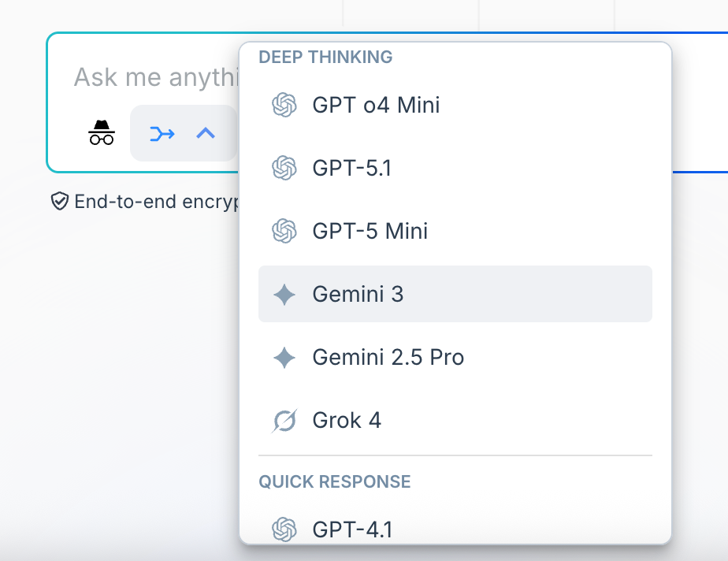This screenshot has height=561, width=728.
Task: Click the OpenAI logo beside GPT-4.1
Action: pos(284,529)
